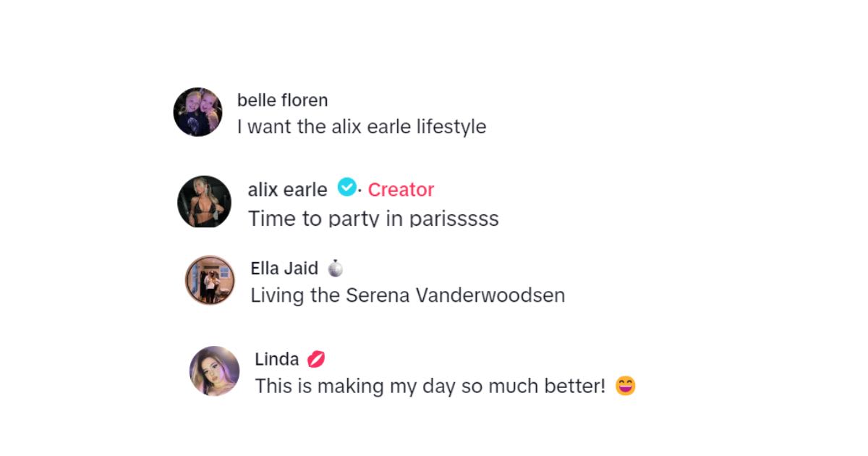Click the pink Creator label
This screenshot has width=868, height=456.
(x=401, y=190)
